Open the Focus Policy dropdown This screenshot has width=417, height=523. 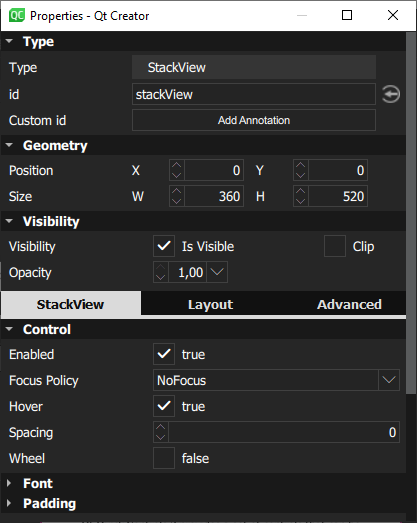(x=389, y=380)
